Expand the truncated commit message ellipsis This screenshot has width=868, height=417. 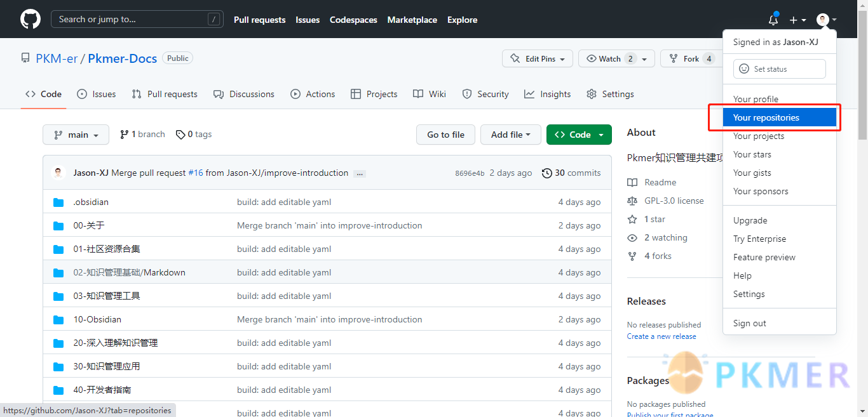pos(360,173)
